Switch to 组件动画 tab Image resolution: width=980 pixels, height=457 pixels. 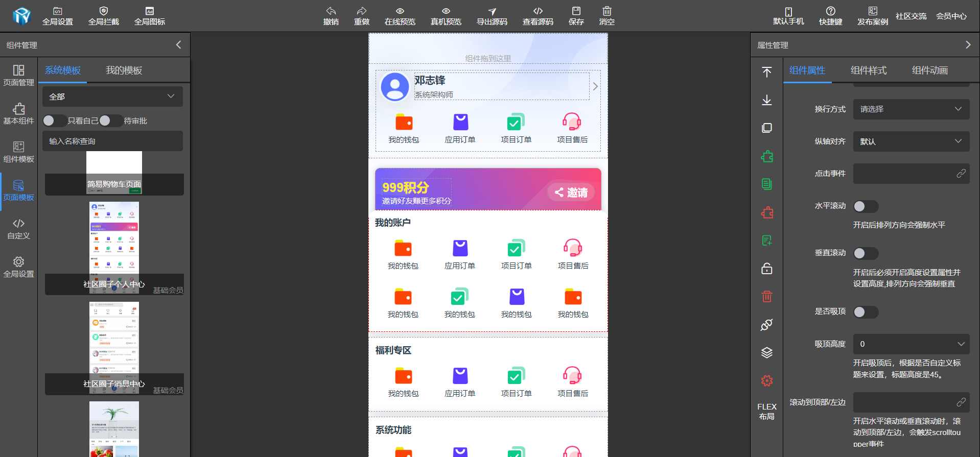coord(930,70)
